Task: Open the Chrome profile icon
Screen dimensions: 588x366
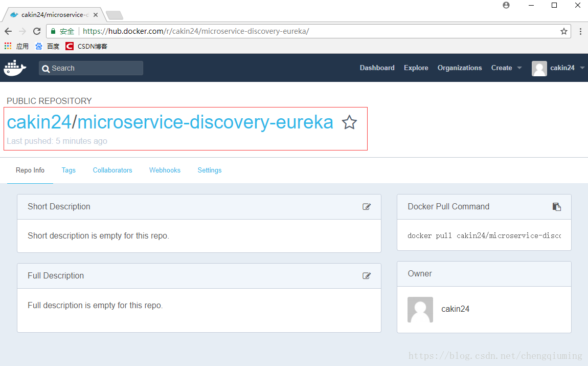Action: [506, 5]
